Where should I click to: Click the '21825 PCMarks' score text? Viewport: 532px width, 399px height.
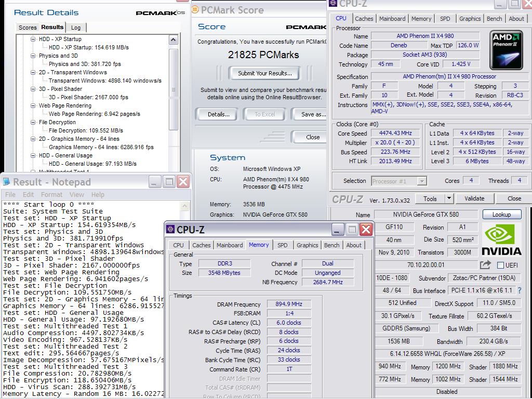click(x=263, y=55)
